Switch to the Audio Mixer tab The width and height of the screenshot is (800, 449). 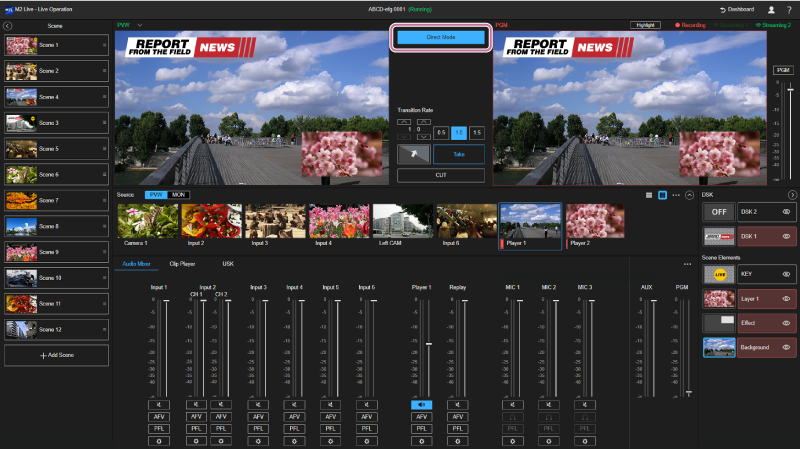click(x=136, y=264)
